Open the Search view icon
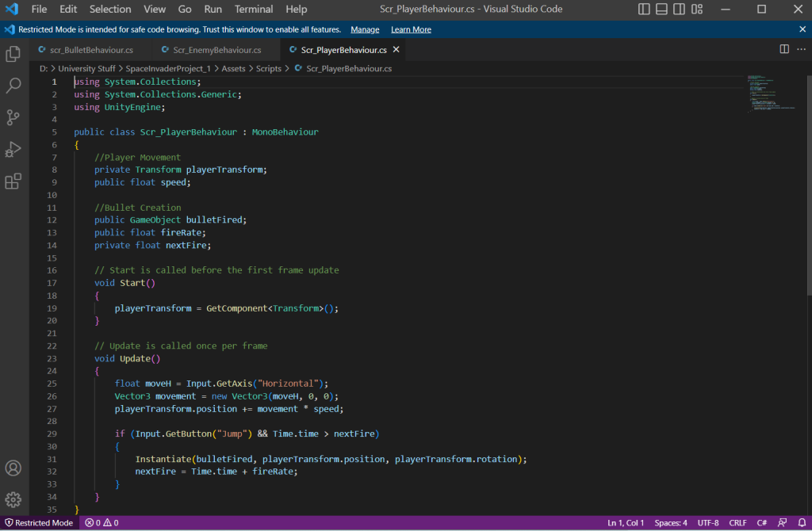Image resolution: width=812 pixels, height=531 pixels. tap(13, 86)
